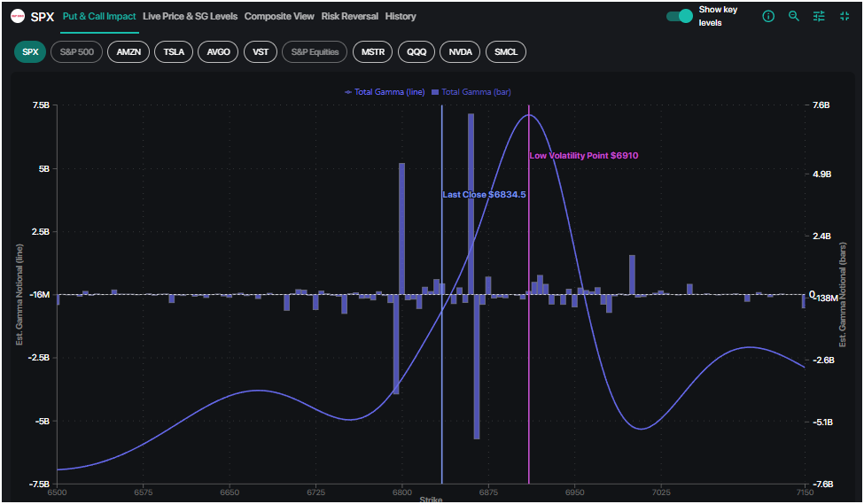The width and height of the screenshot is (864, 504).
Task: Click the exit fullscreen icon
Action: 844,17
